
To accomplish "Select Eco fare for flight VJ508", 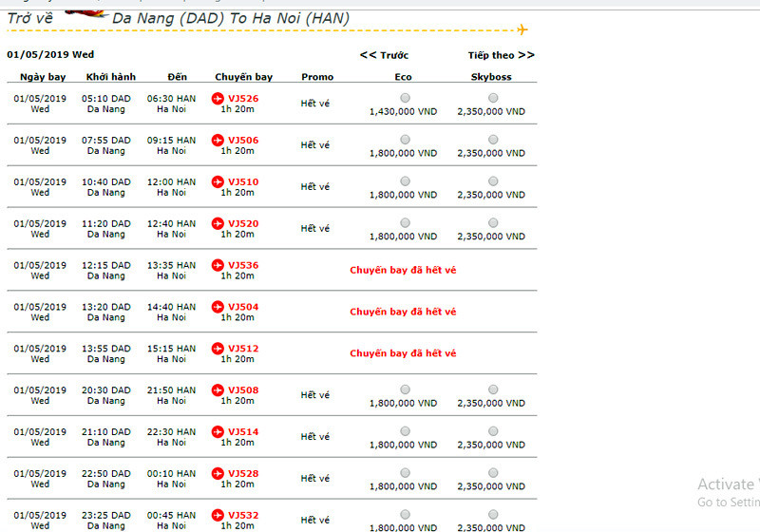I will click(x=406, y=389).
